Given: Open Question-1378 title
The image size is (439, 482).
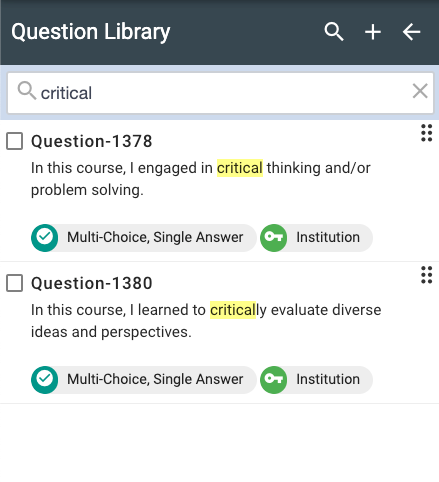Looking at the screenshot, I should 92,141.
